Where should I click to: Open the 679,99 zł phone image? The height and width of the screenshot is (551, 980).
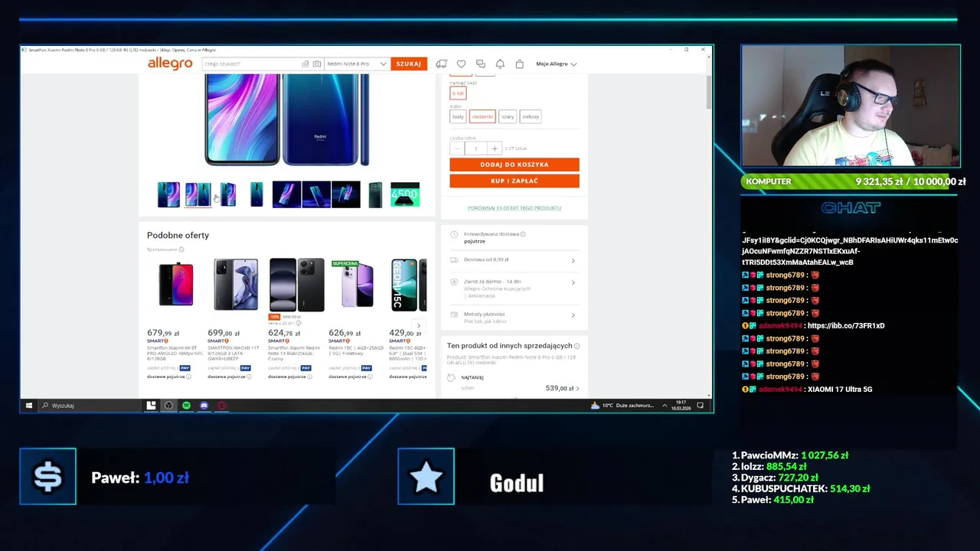coord(176,285)
